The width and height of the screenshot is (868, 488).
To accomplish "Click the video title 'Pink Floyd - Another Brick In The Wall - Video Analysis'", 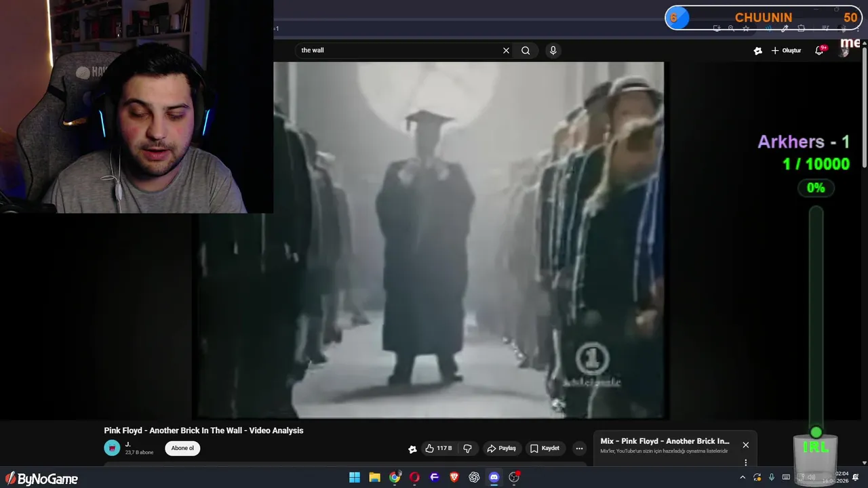I will (203, 430).
